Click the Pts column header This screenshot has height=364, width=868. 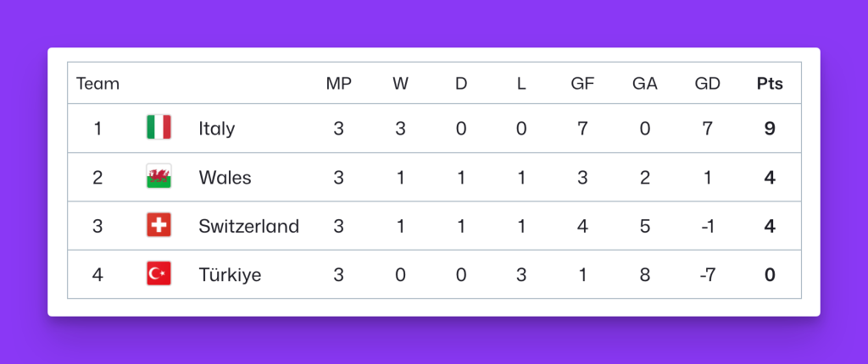(770, 84)
